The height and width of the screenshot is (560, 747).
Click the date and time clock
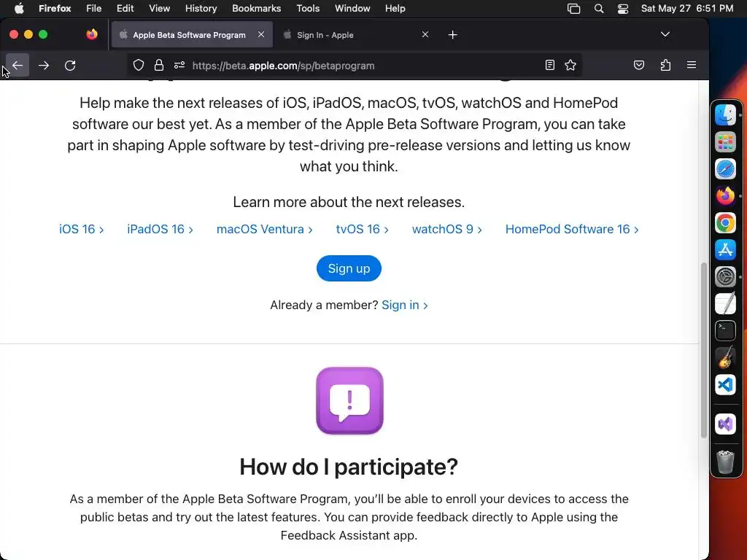[687, 8]
